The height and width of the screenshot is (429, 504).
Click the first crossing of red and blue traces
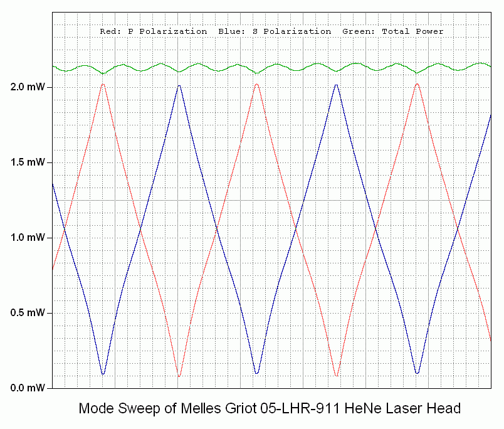coord(66,230)
